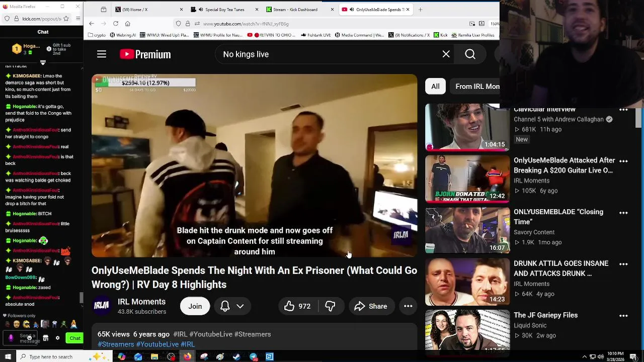Send message with green Chat button

tap(74, 338)
